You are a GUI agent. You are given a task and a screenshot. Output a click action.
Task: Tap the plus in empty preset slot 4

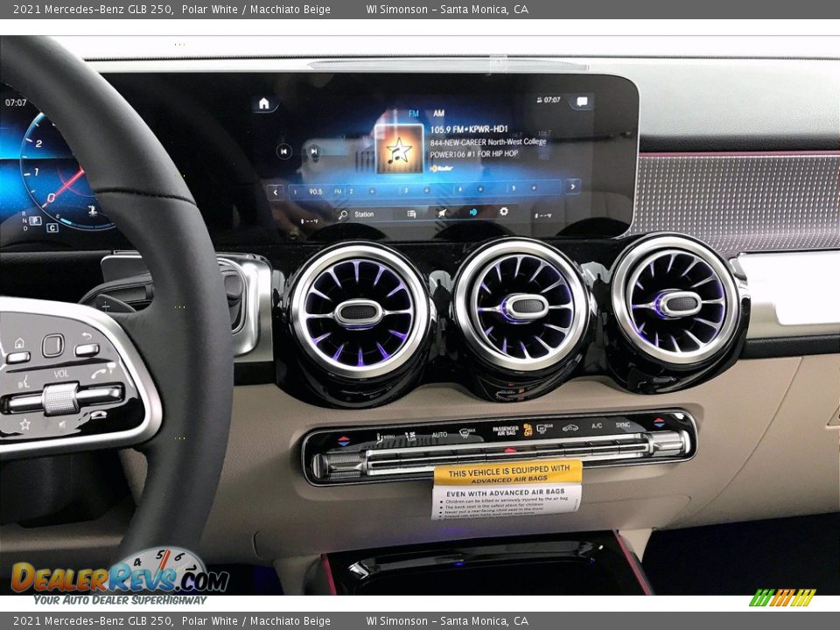(x=480, y=189)
